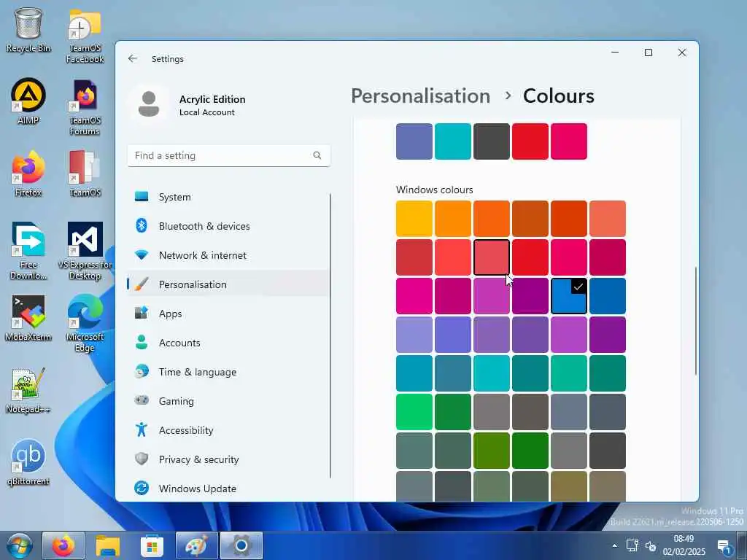The height and width of the screenshot is (560, 747).
Task: Open System settings category
Action: click(228, 197)
